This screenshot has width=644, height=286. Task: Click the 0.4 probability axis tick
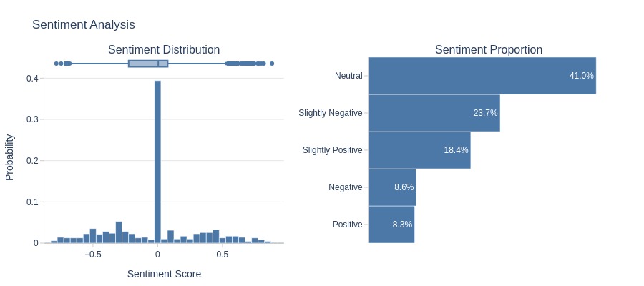(x=33, y=78)
